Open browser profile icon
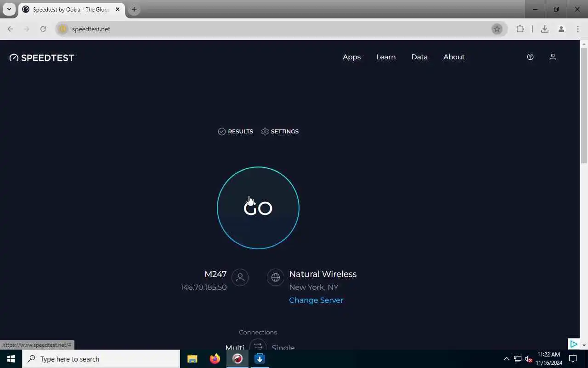The height and width of the screenshot is (368, 588). click(561, 29)
